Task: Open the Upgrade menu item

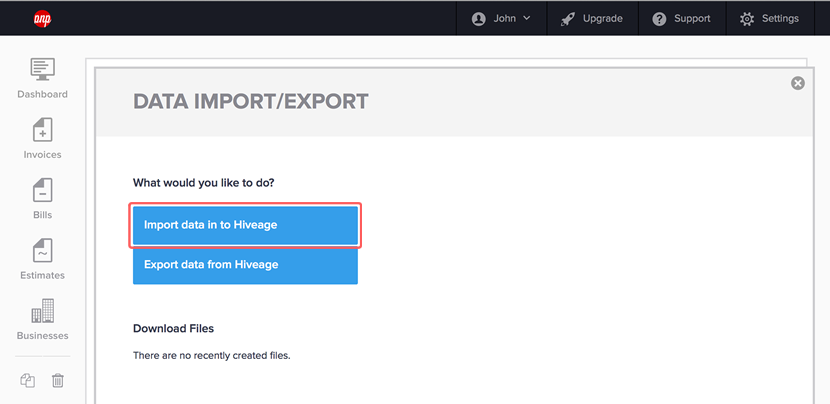Action: point(592,19)
